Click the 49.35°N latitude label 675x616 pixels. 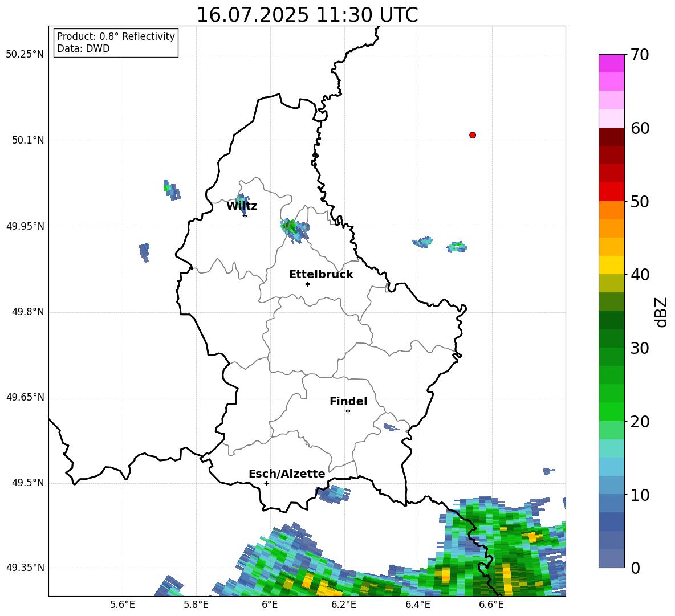coord(25,568)
